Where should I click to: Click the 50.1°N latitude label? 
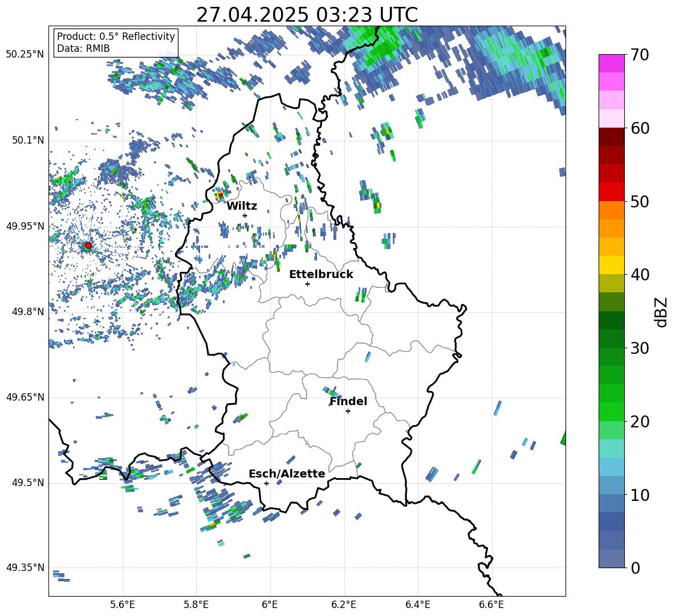point(27,141)
